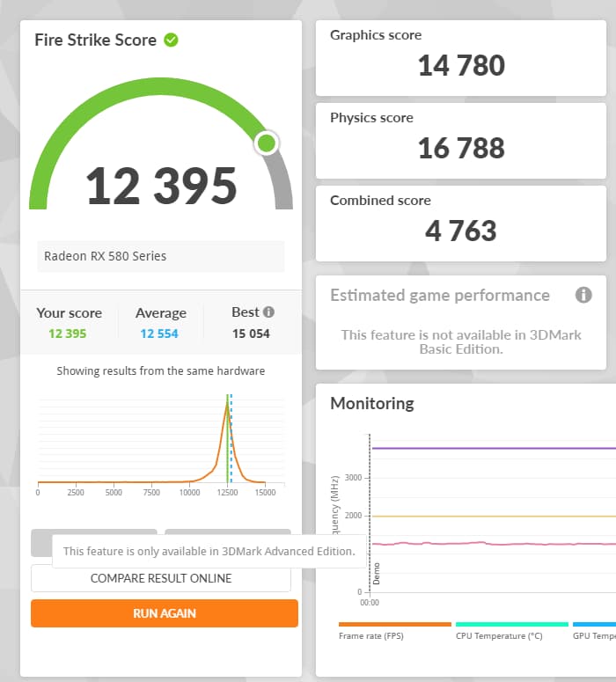Click the green validation checkmark icon
The width and height of the screenshot is (616, 682).
pos(171,40)
